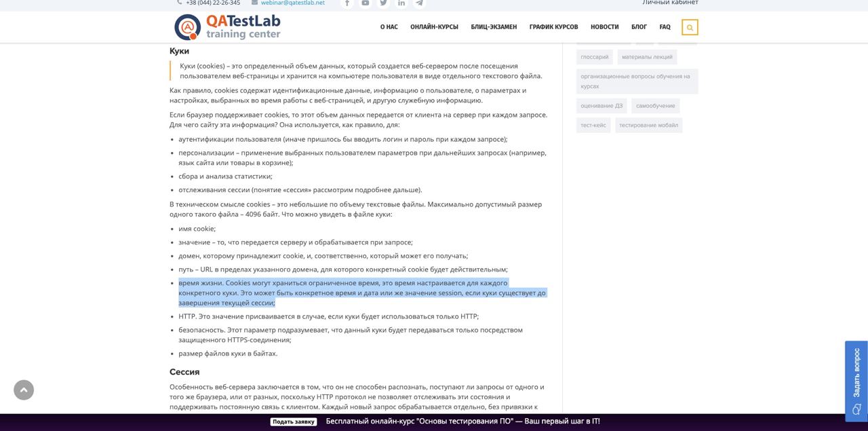
Task: Open the 'НОВОСТИ' menu item
Action: (605, 27)
